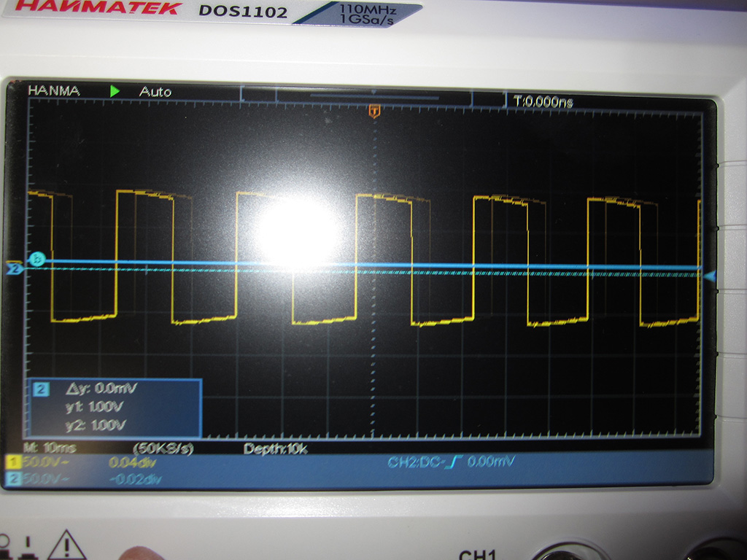The height and width of the screenshot is (560, 747).
Task: Click the channel 1 50.0V scale readout
Action: (45, 462)
